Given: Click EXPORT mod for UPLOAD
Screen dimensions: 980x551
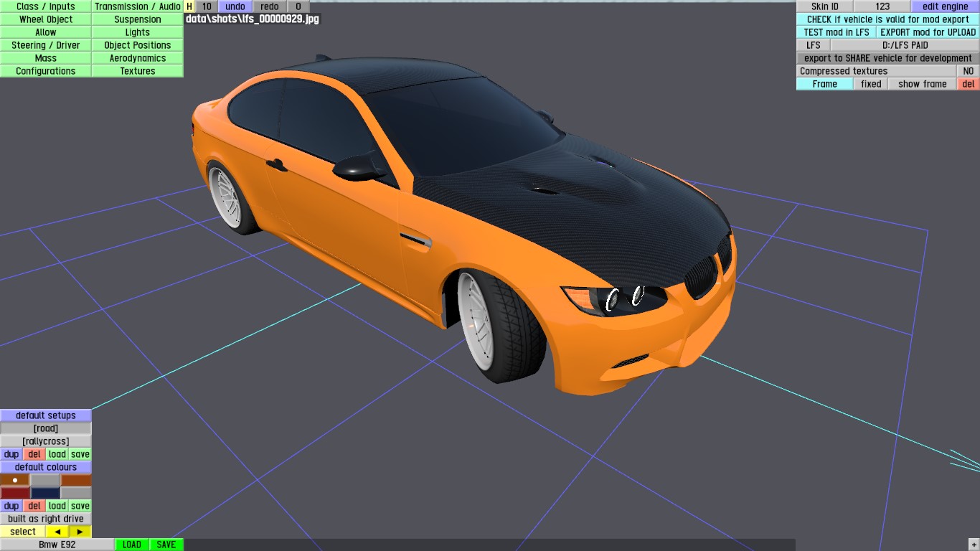Looking at the screenshot, I should tap(928, 32).
